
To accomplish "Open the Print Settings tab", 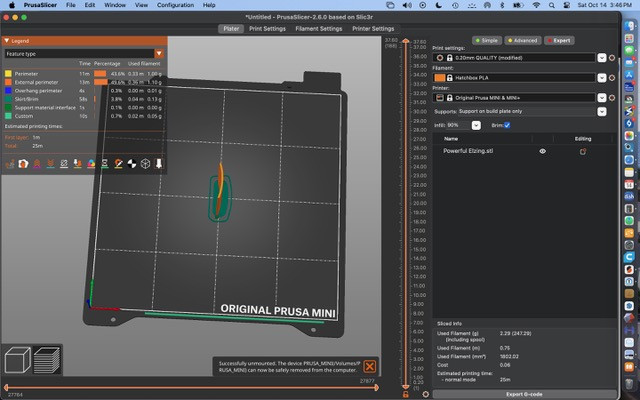I will tap(268, 29).
